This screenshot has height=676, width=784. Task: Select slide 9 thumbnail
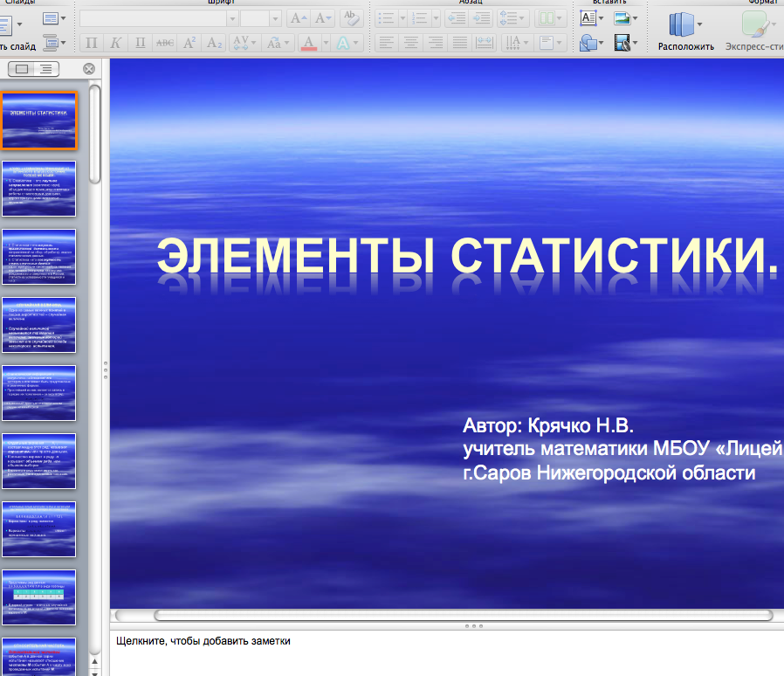coord(39,657)
